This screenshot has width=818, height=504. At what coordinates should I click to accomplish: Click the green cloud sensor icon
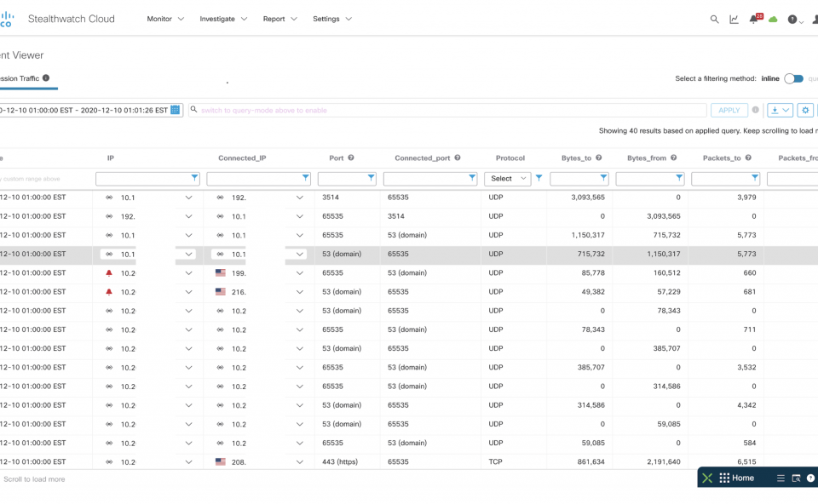pyautogui.click(x=773, y=20)
